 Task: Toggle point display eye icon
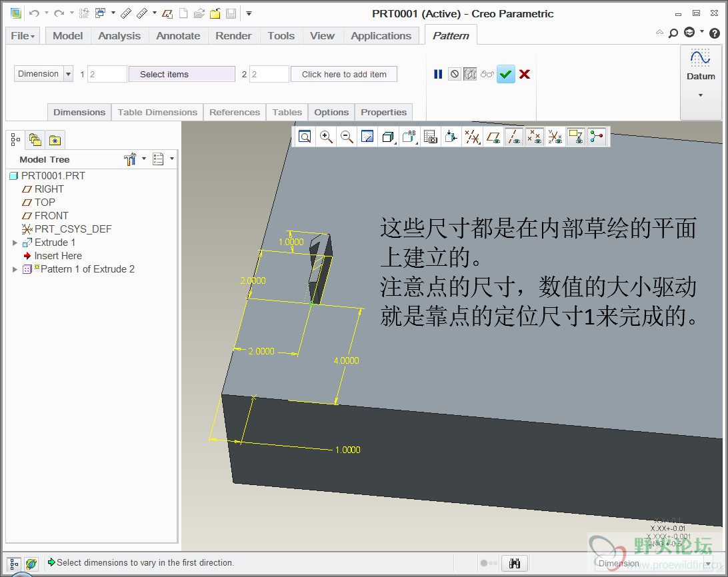point(535,137)
